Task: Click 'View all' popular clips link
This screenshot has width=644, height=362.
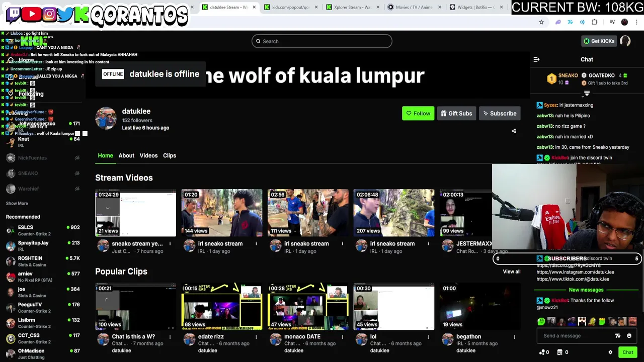Action: coord(512,271)
